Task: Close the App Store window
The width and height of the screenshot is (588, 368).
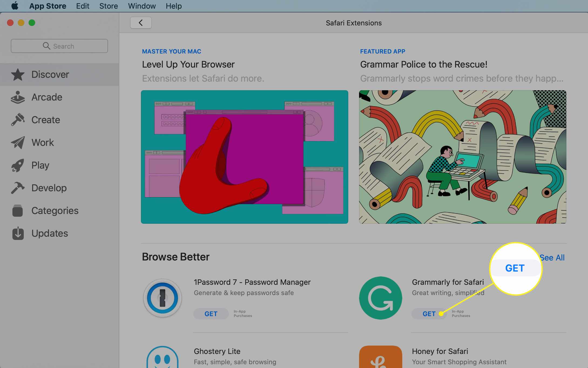Action: click(10, 23)
